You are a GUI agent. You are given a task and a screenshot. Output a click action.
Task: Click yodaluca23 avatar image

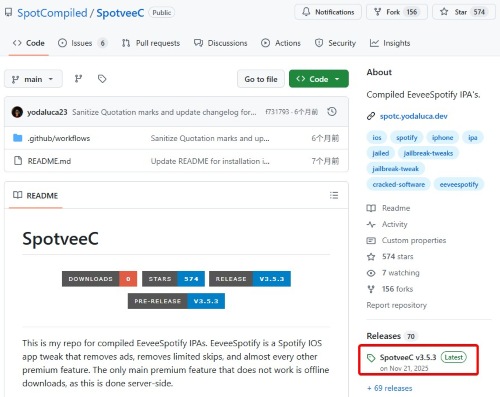coord(17,112)
